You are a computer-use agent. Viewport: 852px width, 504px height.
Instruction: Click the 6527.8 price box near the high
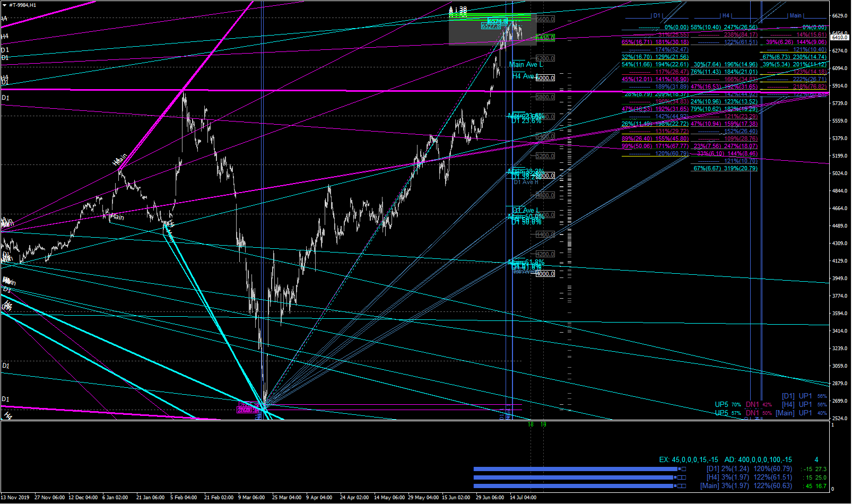[491, 26]
